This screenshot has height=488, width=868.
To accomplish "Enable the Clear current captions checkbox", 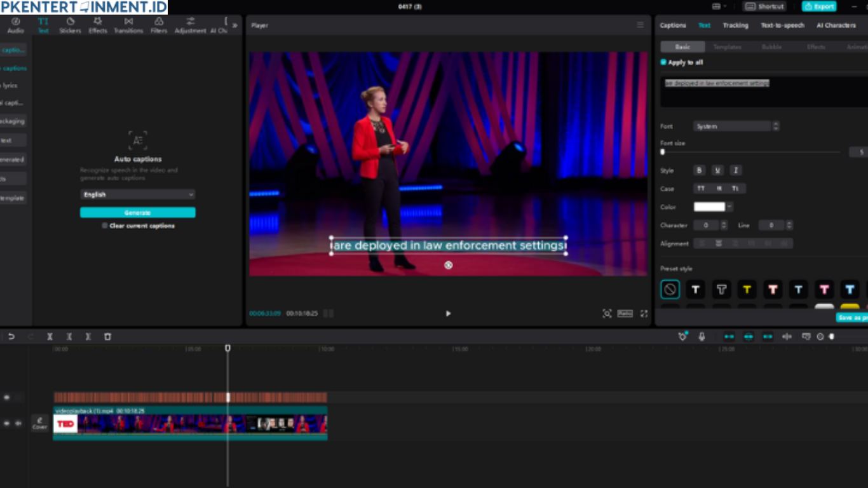I will [x=105, y=226].
